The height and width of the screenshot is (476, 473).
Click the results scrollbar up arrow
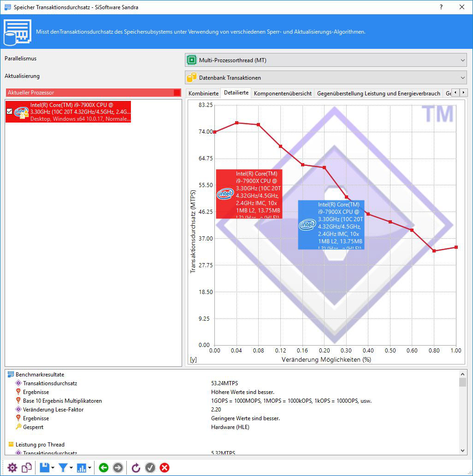click(463, 374)
